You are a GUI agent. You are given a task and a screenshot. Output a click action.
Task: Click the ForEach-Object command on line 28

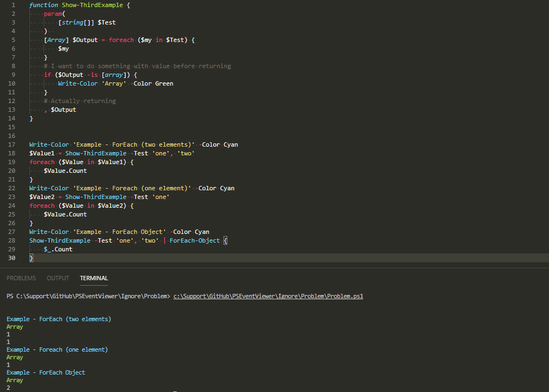[194, 240]
